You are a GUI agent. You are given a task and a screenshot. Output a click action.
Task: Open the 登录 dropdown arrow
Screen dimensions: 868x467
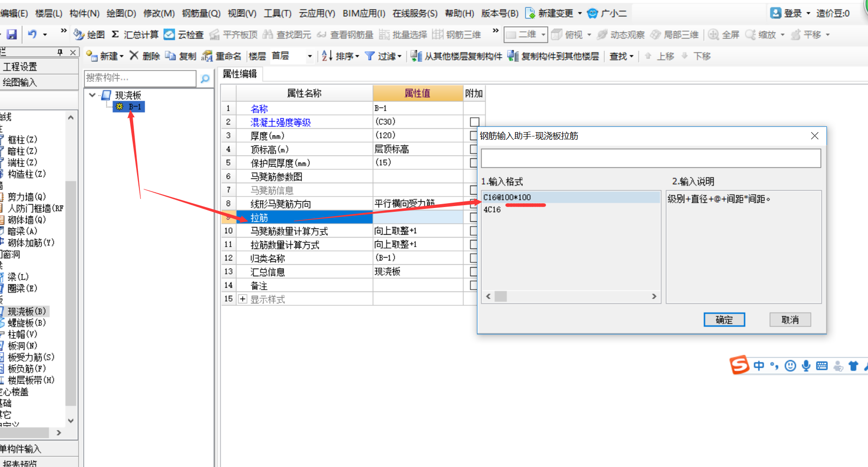tap(808, 13)
